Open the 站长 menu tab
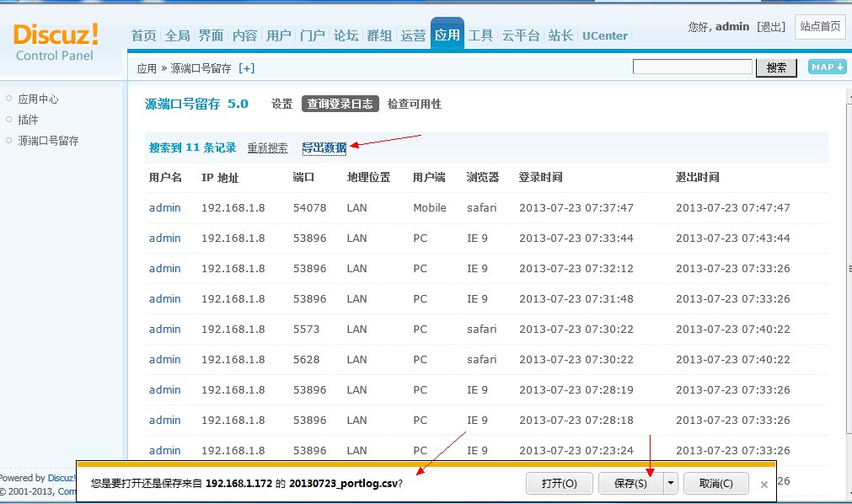The width and height of the screenshot is (852, 504). (x=560, y=36)
